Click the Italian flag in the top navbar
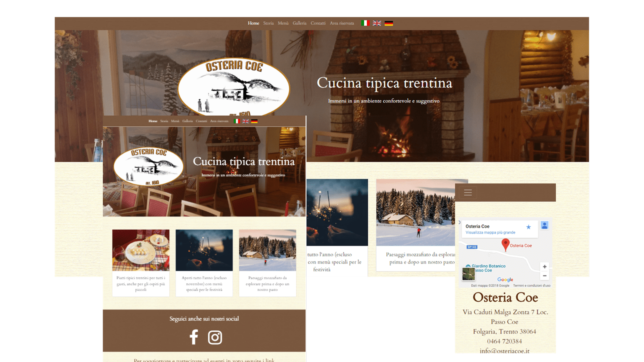 [365, 23]
